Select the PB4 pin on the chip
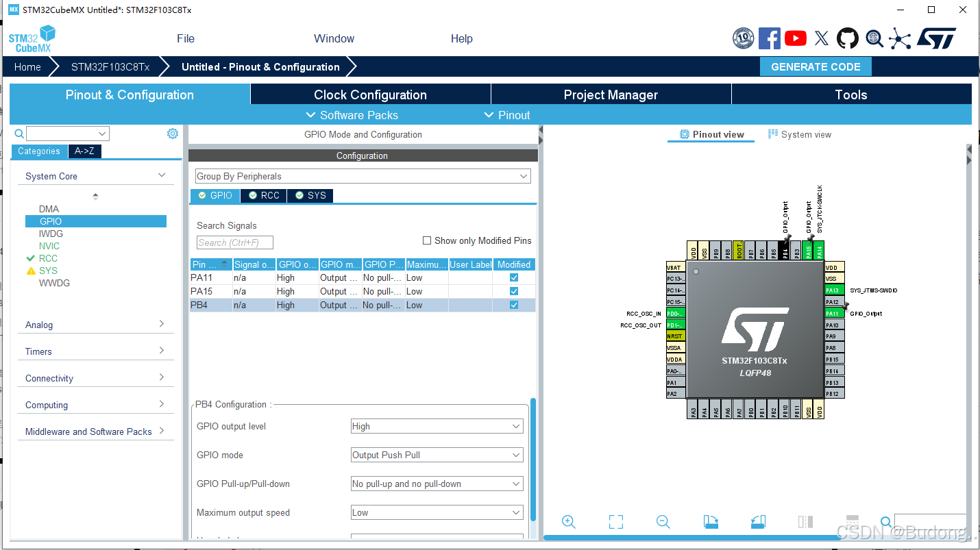The height and width of the screenshot is (550, 980). tap(785, 250)
